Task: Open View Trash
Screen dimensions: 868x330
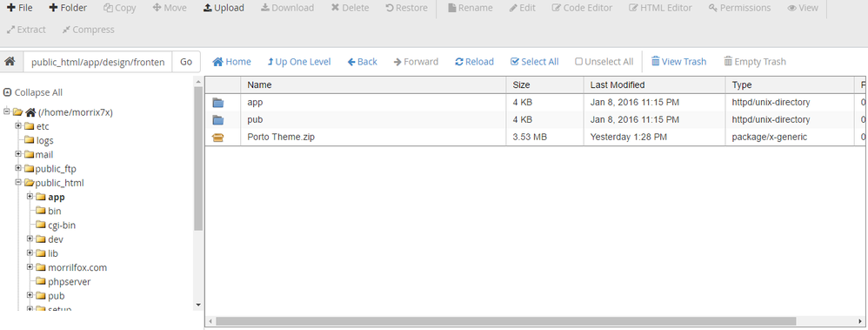Action: click(x=678, y=62)
